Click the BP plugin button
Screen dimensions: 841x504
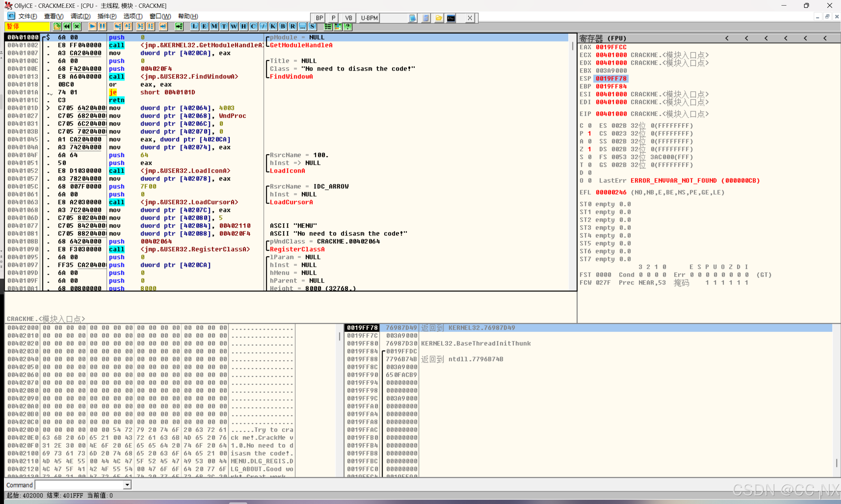tap(319, 18)
